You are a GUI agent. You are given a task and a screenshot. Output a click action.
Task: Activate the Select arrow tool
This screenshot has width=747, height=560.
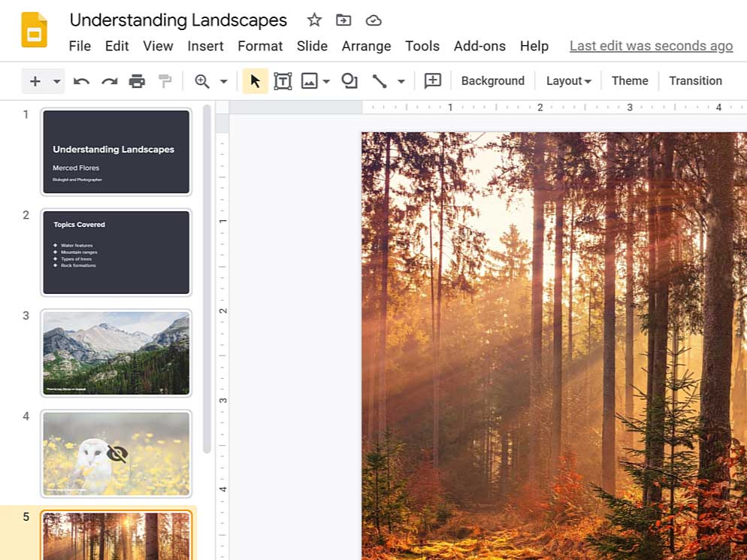255,80
